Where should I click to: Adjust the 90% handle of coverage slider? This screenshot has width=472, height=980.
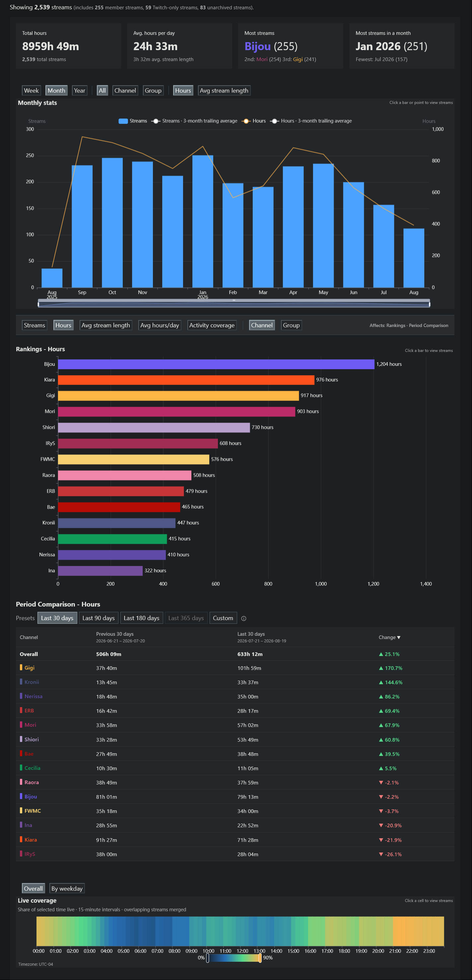point(260,958)
